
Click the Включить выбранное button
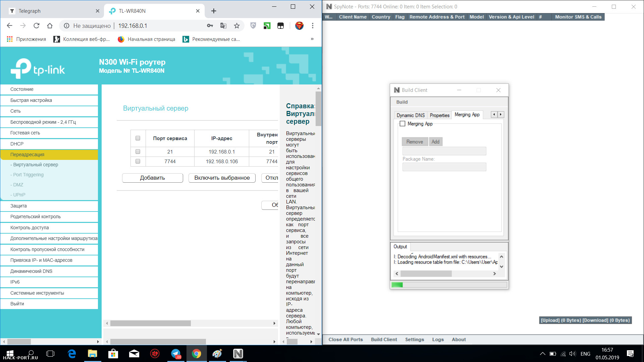click(222, 178)
